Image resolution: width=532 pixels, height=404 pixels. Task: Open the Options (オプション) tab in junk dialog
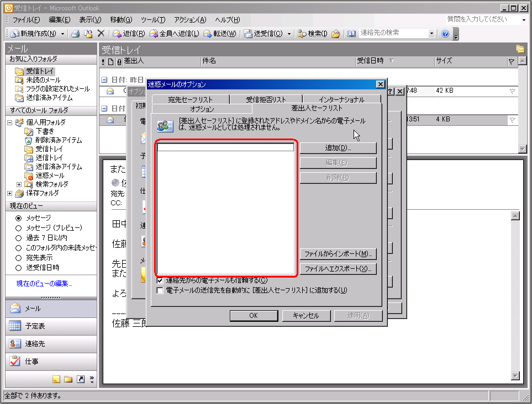click(x=202, y=109)
